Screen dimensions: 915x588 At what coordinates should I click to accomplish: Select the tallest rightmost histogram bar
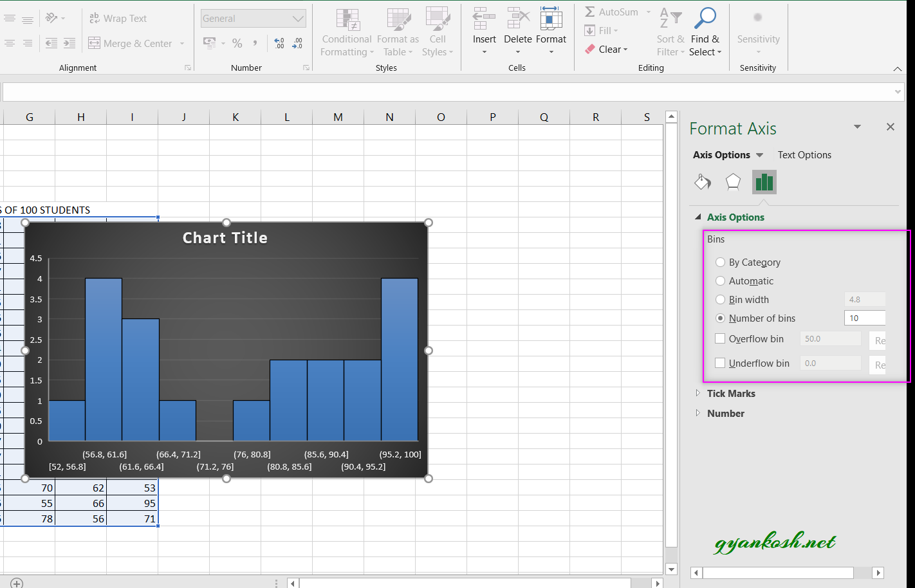[x=400, y=359]
